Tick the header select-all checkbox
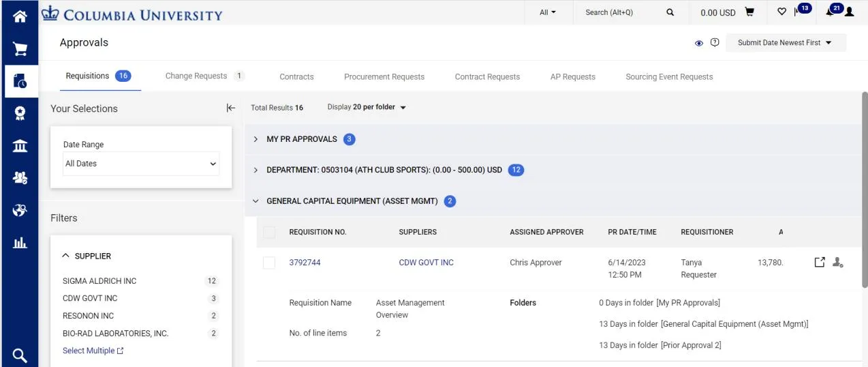The image size is (868, 367). pos(269,232)
